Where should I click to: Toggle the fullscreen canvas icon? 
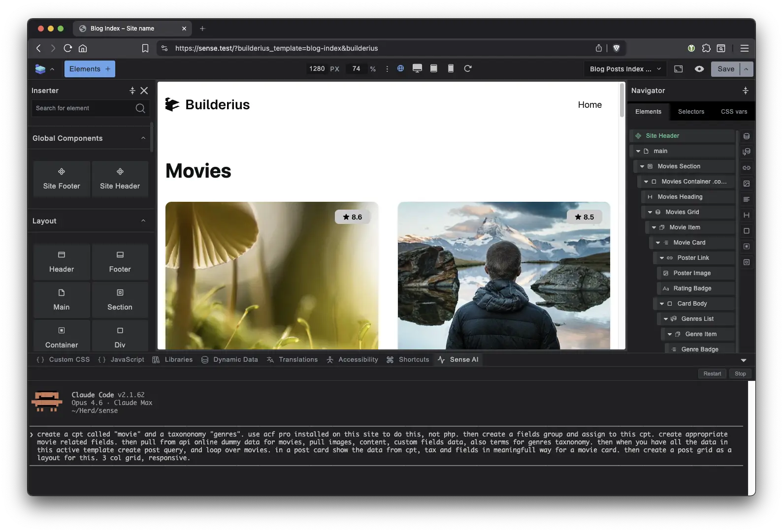679,69
